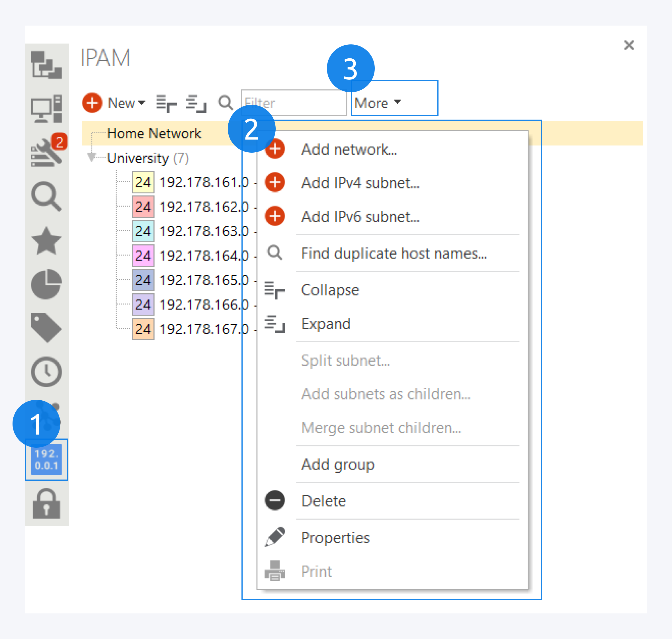Click the pink 24 swatch for 192.178.164.0
This screenshot has height=639, width=672.
(143, 255)
